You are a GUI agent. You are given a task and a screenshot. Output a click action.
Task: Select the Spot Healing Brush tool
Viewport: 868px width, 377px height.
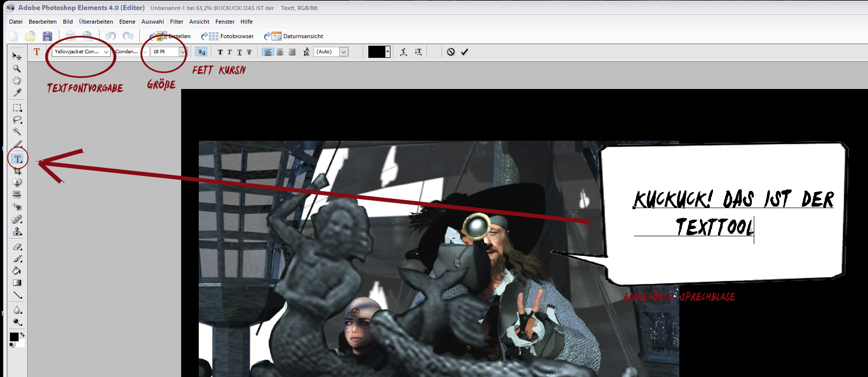coord(17,220)
